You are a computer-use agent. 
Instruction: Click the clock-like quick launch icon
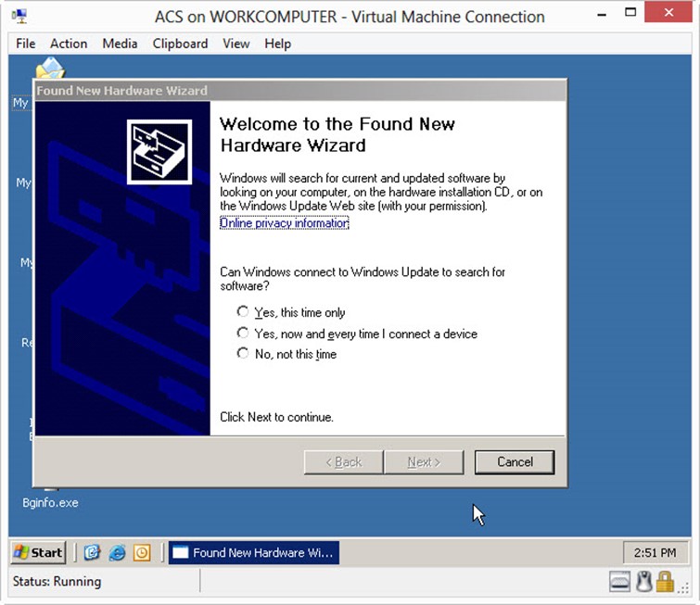coord(142,553)
